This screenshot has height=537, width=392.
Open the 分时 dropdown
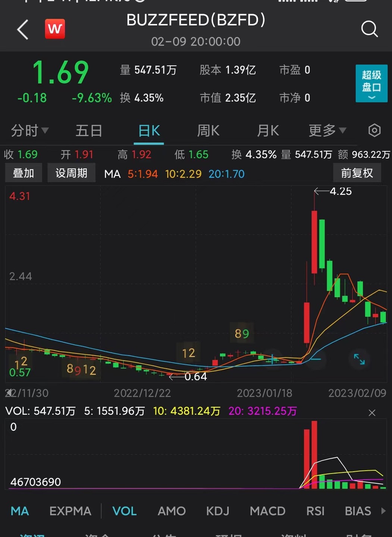[29, 131]
